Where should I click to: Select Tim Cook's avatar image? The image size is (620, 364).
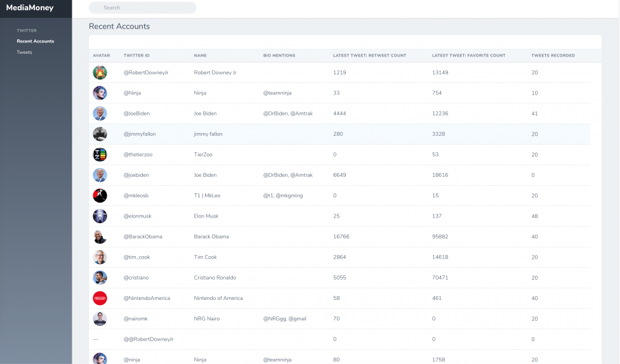pyautogui.click(x=100, y=257)
